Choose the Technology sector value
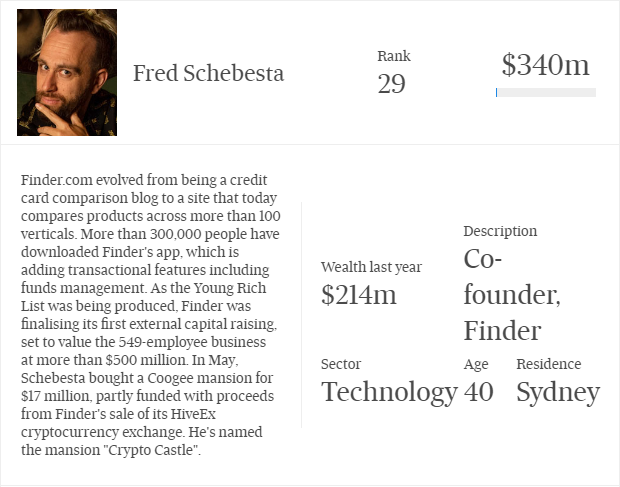The height and width of the screenshot is (487, 620). point(389,392)
